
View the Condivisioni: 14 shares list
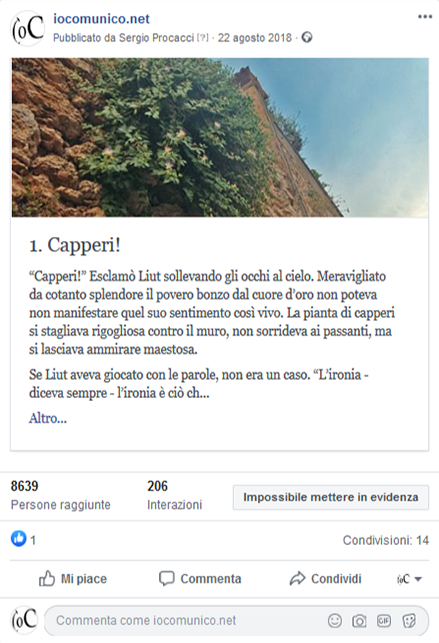coord(386,540)
